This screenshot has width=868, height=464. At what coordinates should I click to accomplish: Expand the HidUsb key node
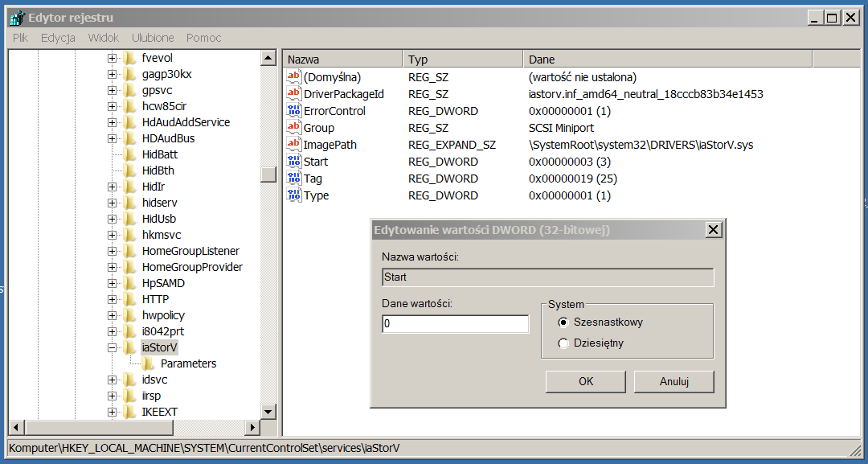click(112, 219)
